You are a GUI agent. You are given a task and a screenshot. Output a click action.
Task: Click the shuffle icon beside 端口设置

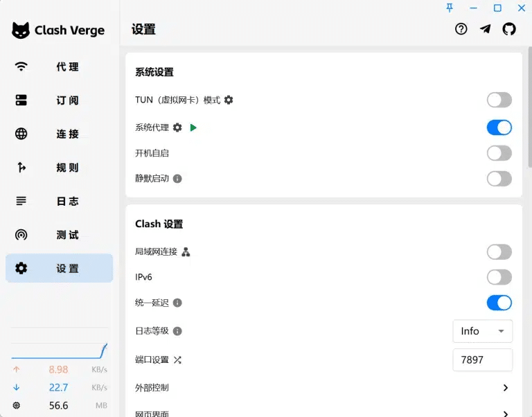[177, 360]
